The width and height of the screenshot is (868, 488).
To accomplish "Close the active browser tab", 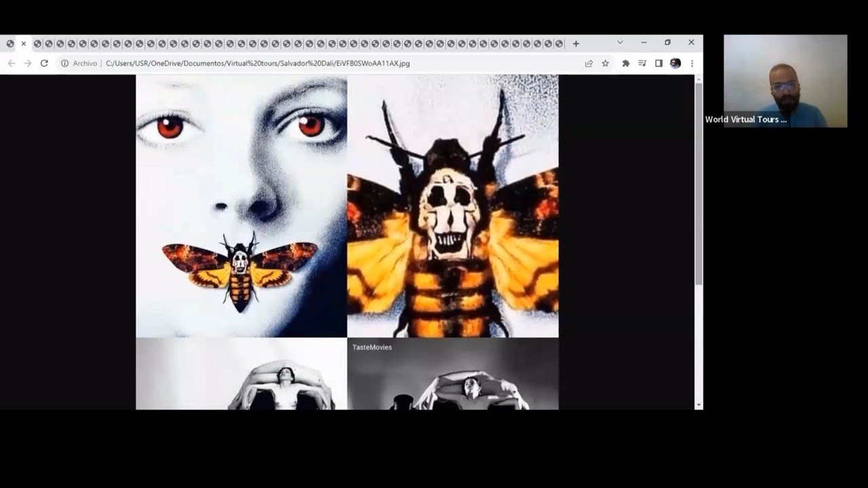I will pyautogui.click(x=24, y=43).
